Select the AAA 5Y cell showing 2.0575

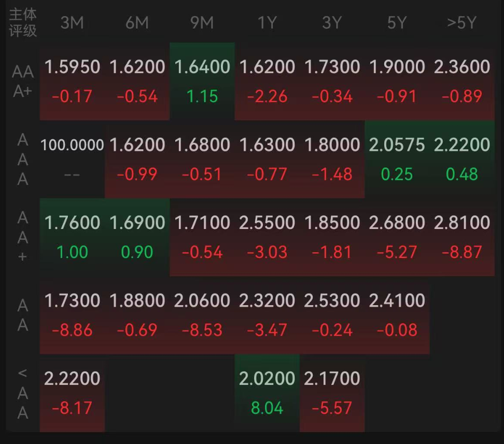[x=397, y=160]
